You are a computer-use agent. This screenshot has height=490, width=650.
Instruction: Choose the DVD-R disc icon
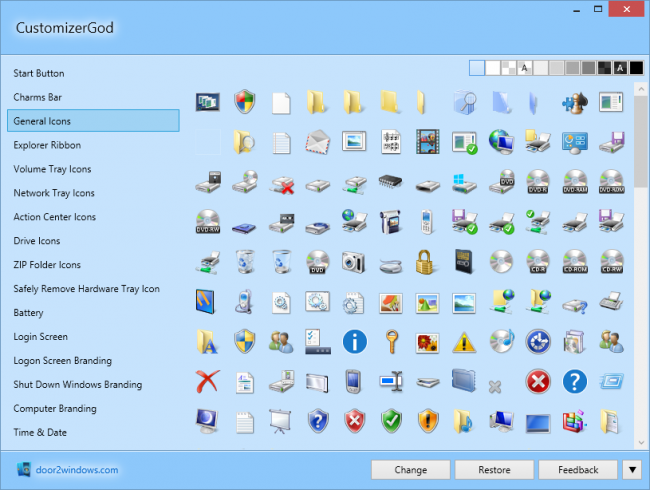pos(538,182)
